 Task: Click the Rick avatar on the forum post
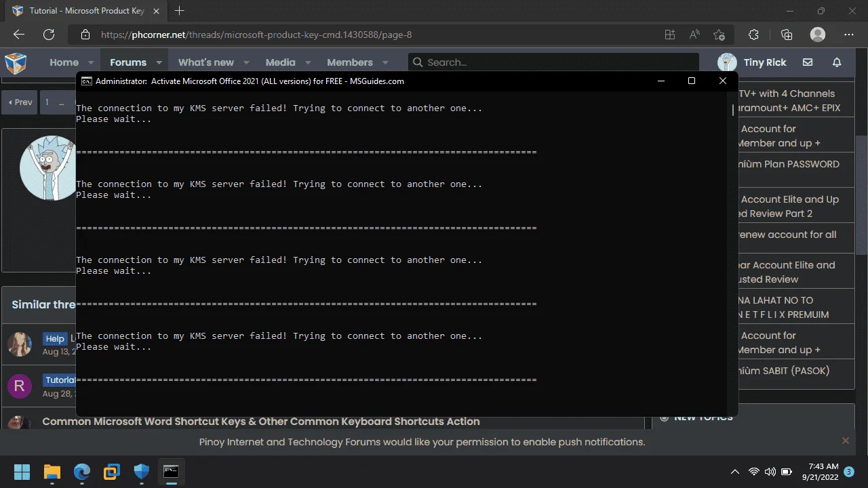coord(48,167)
